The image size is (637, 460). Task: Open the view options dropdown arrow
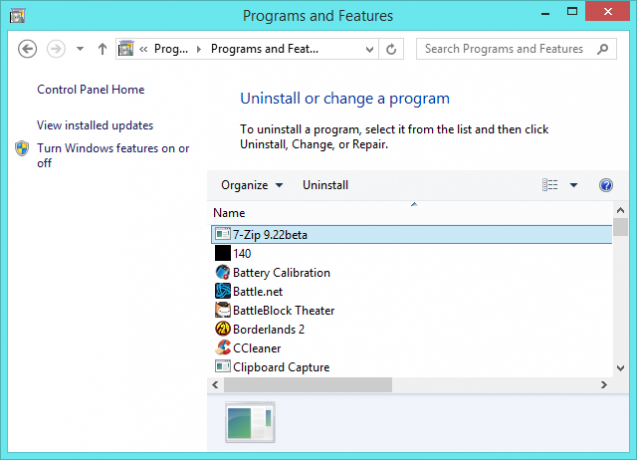coord(573,185)
